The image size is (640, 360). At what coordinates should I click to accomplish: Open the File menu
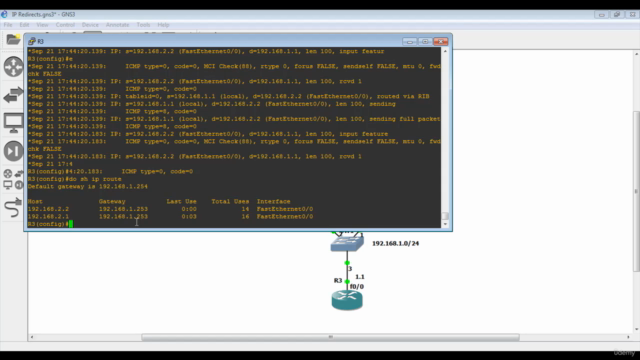click(8, 25)
